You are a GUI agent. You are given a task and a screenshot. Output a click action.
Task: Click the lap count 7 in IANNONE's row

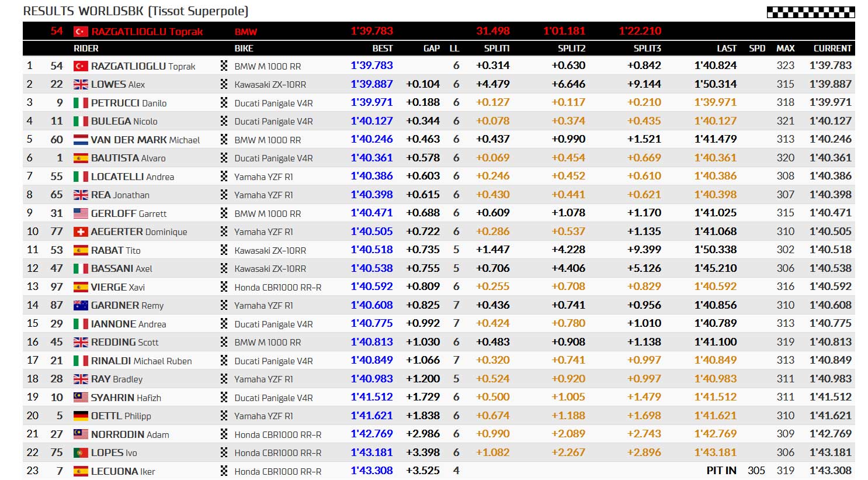coord(456,323)
